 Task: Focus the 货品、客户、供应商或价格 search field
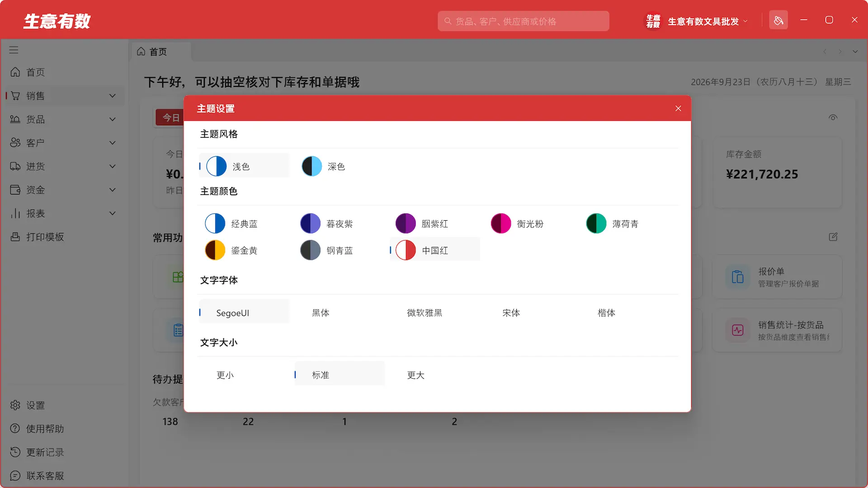coord(524,21)
